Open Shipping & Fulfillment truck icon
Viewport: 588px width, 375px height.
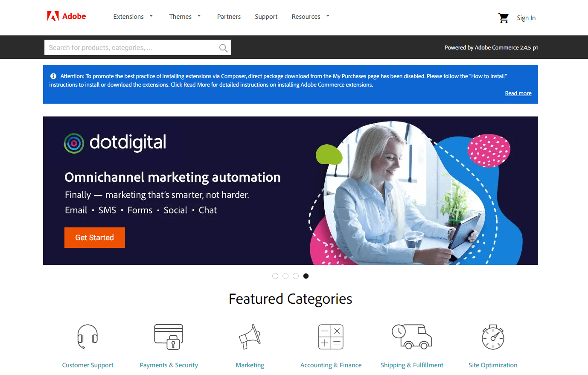[x=412, y=337]
